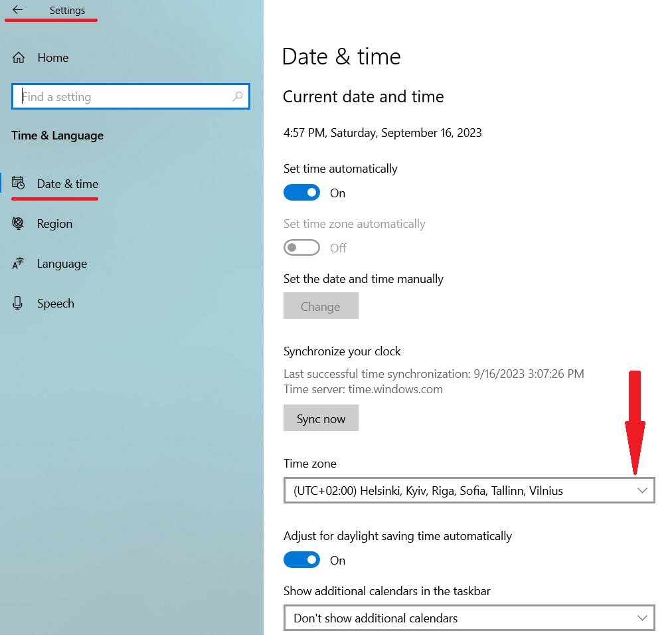Image resolution: width=672 pixels, height=635 pixels.
Task: Click the Change button under manual date
Action: tap(321, 306)
